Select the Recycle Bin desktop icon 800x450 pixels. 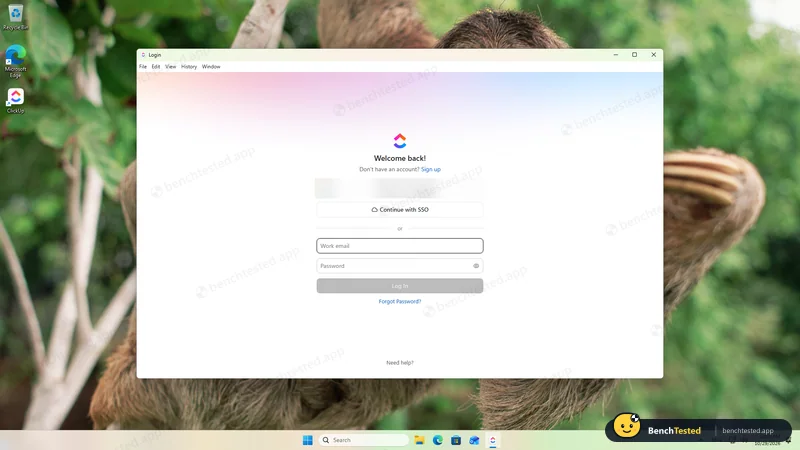click(15, 17)
